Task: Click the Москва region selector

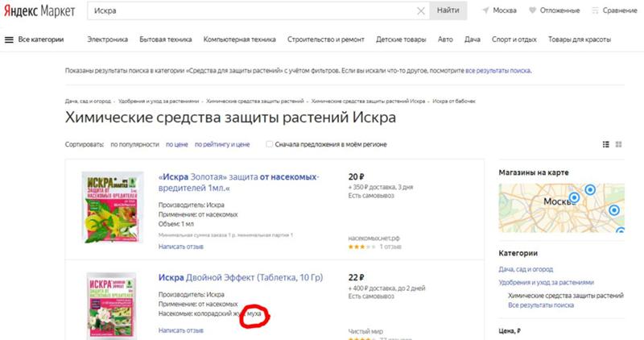Action: coord(505,10)
